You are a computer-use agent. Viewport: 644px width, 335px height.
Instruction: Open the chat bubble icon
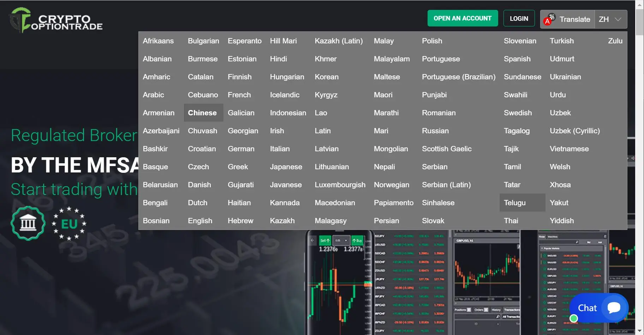click(614, 307)
